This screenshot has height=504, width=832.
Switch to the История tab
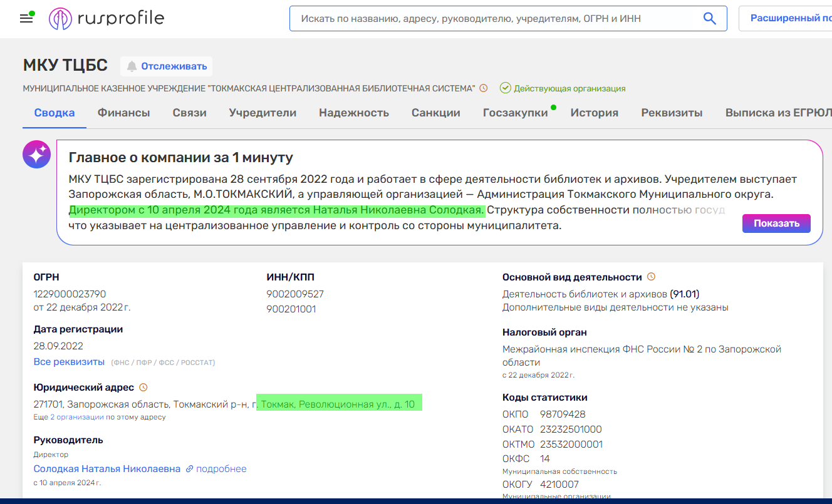(594, 112)
